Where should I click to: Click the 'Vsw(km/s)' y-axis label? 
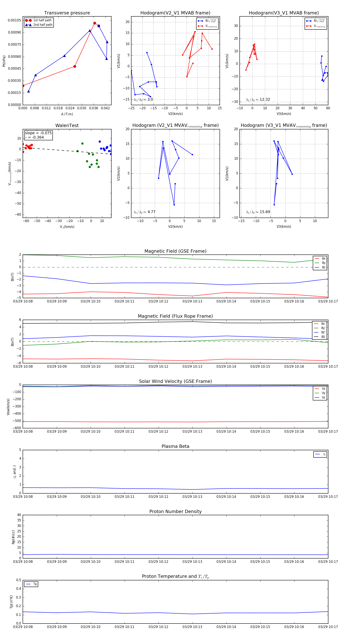click(x=8, y=407)
